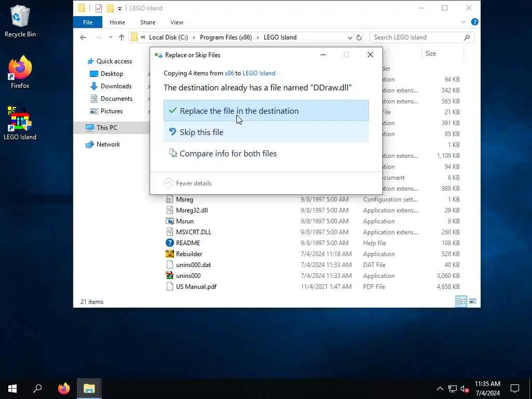Show hidden tray icons chevron
The image size is (532, 399).
pyautogui.click(x=440, y=389)
